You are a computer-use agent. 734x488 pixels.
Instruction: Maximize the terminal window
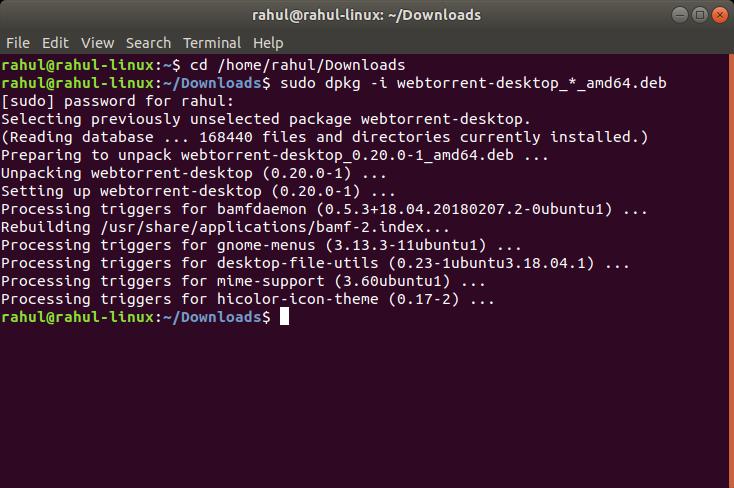tap(699, 15)
